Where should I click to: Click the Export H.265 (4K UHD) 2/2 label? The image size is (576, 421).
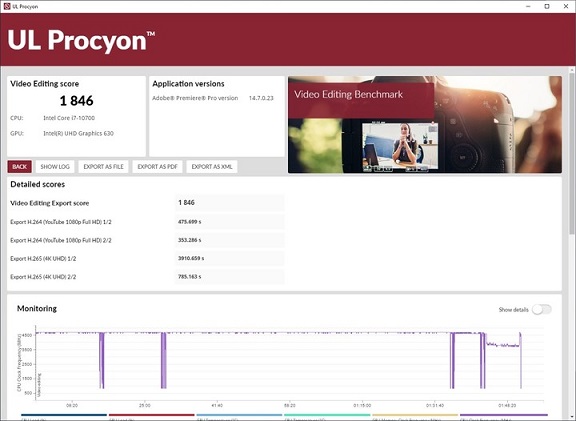[43, 277]
